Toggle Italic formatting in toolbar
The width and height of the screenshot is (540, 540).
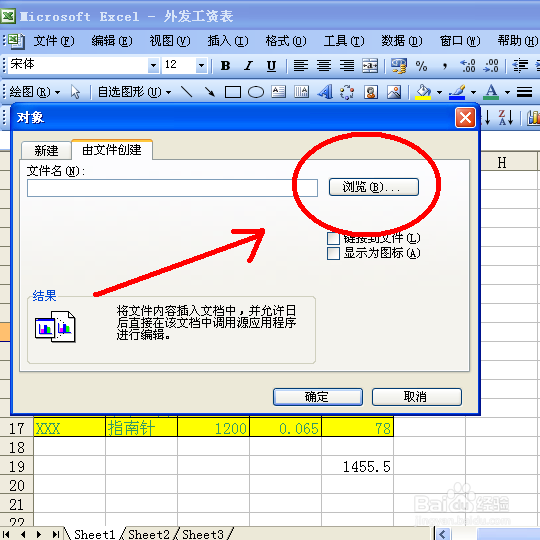click(248, 65)
